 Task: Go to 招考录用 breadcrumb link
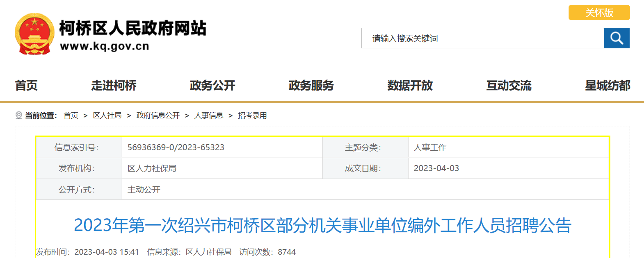[x=252, y=115]
